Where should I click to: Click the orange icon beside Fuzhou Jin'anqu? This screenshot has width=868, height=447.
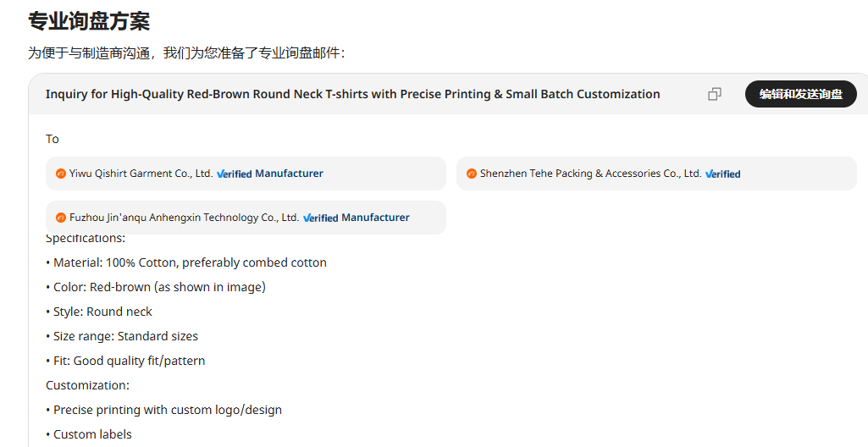point(61,218)
